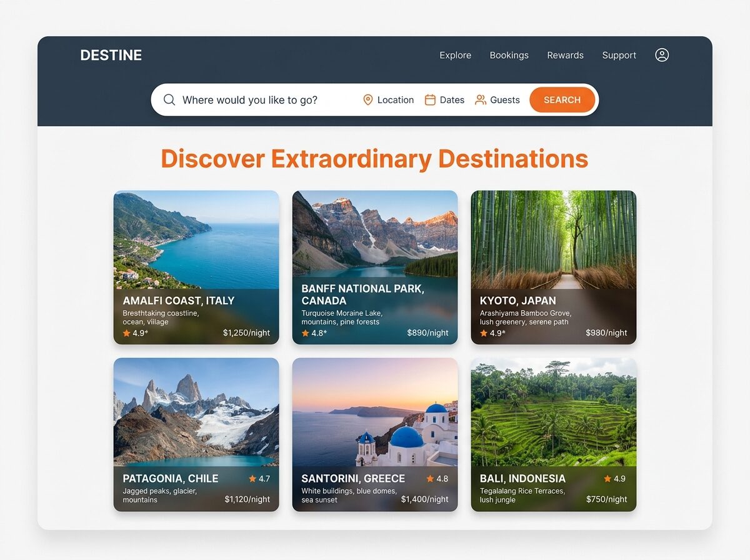This screenshot has height=560, width=750.
Task: Click 'Tegalalang Rice Terraces' description text
Action: tap(522, 491)
